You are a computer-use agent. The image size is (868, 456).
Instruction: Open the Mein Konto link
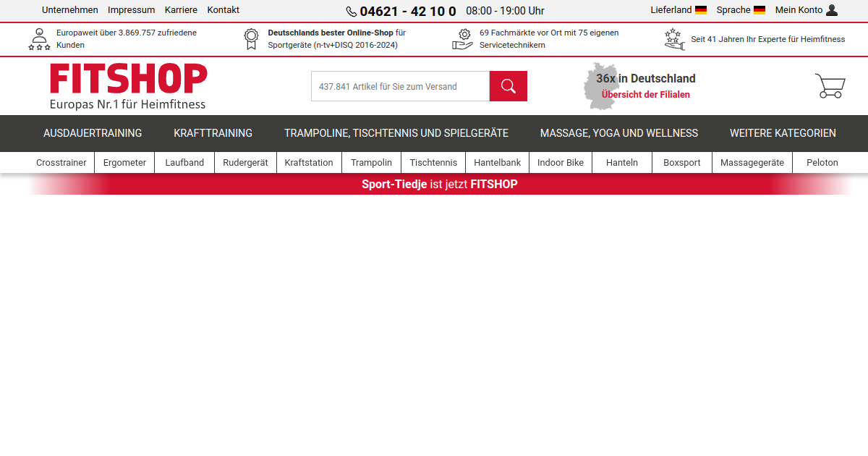click(799, 10)
